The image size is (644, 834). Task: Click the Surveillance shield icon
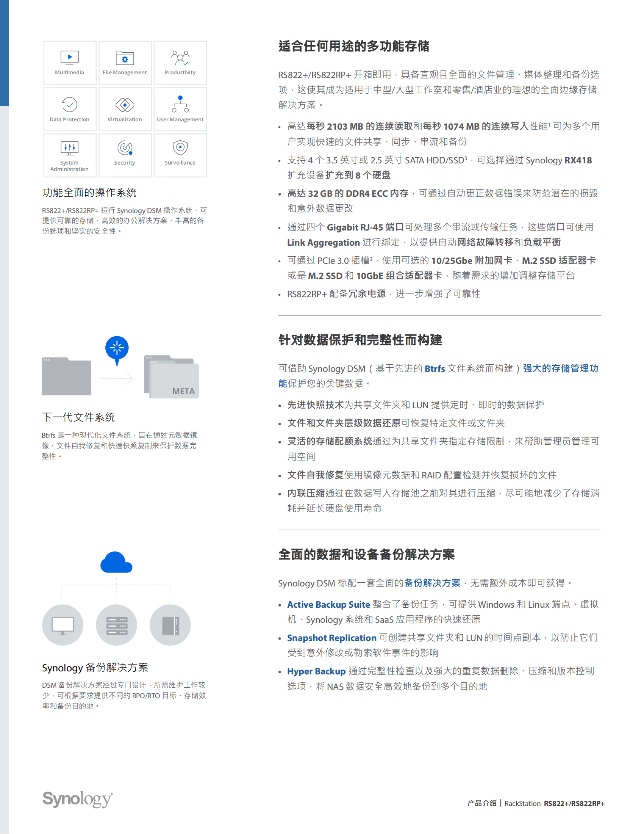pyautogui.click(x=180, y=147)
